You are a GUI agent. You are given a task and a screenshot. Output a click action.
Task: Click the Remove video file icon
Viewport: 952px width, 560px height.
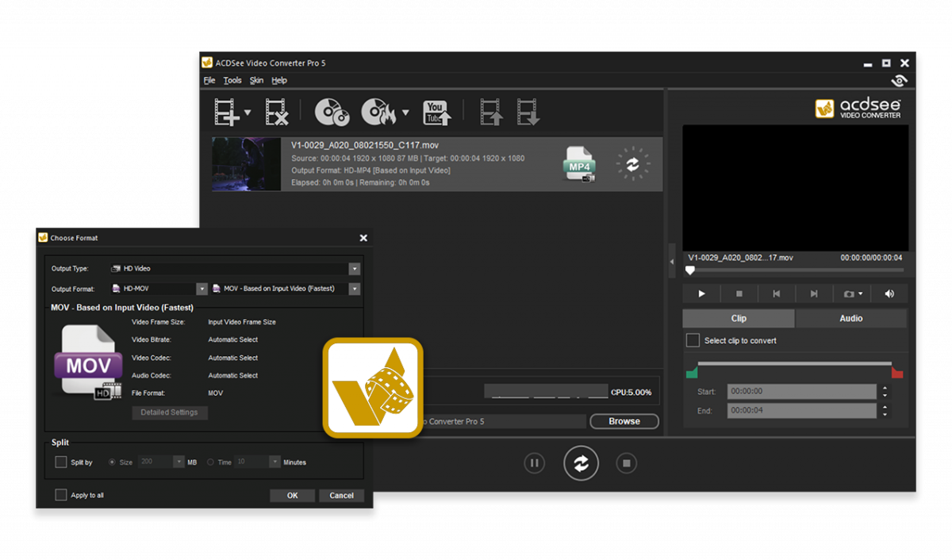pos(276,113)
